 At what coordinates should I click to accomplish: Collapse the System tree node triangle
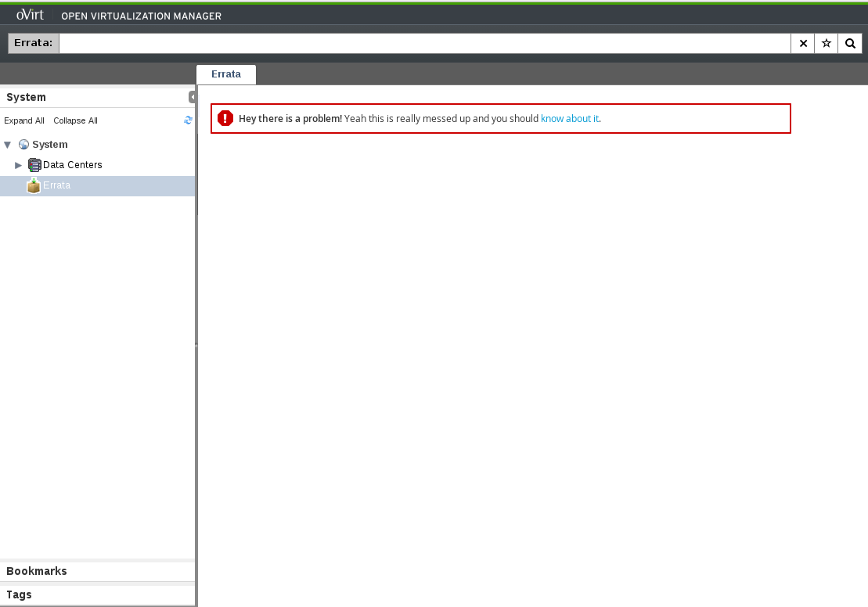[x=8, y=145]
